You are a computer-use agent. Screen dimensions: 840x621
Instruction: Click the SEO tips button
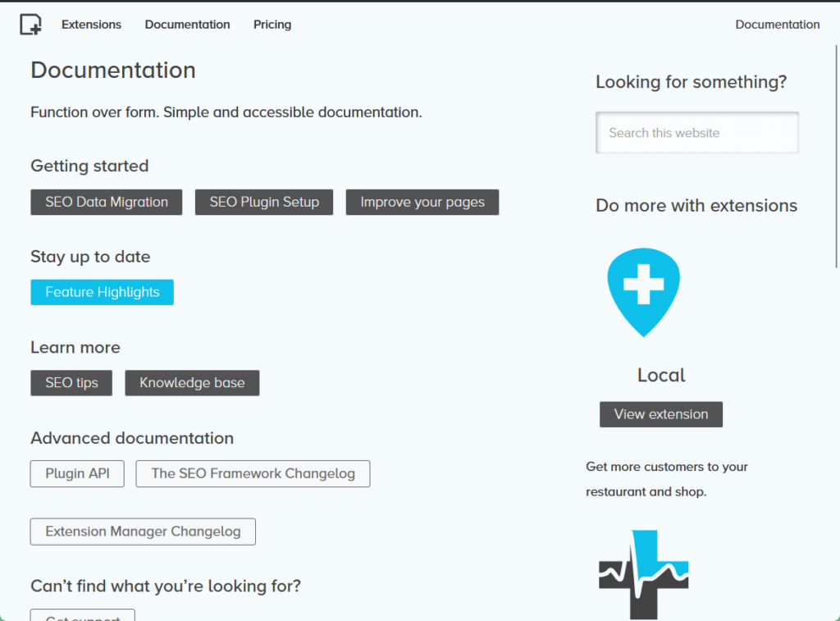click(71, 382)
